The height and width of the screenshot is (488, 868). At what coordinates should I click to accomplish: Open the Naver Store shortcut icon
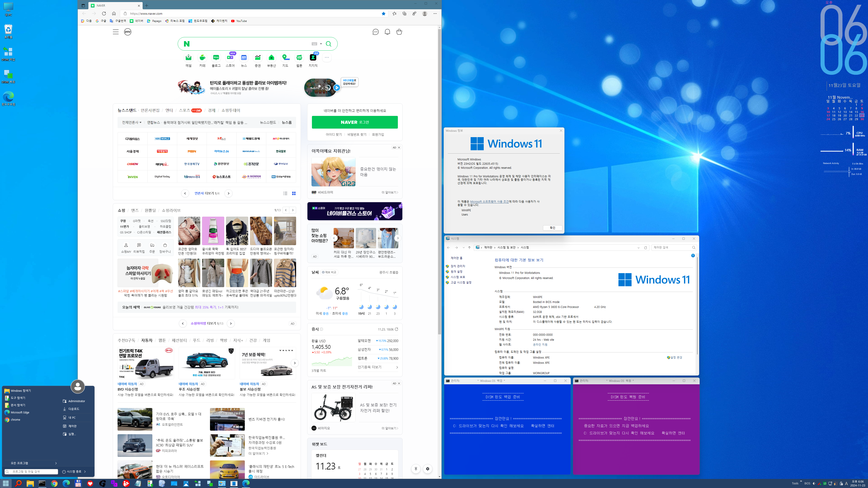pyautogui.click(x=230, y=58)
